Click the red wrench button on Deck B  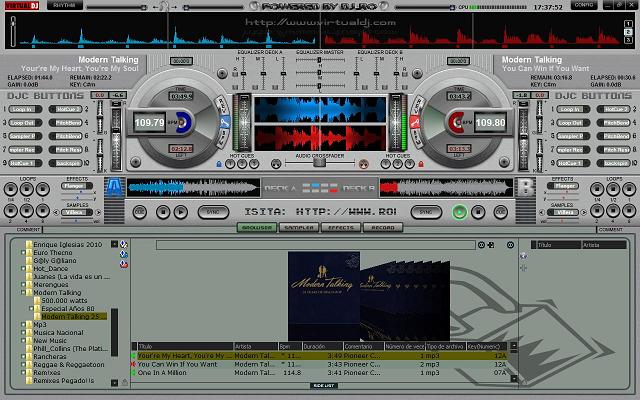(415, 122)
